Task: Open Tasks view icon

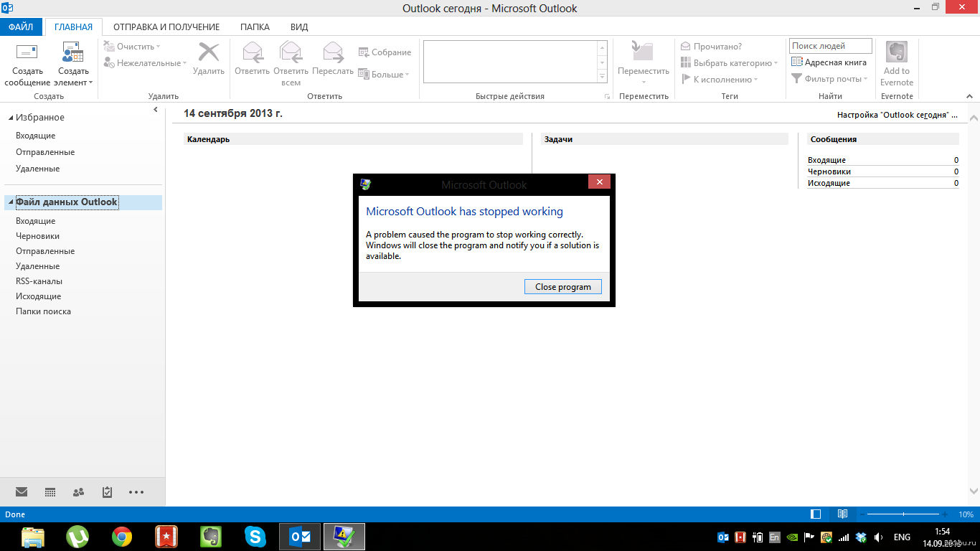Action: pos(107,492)
